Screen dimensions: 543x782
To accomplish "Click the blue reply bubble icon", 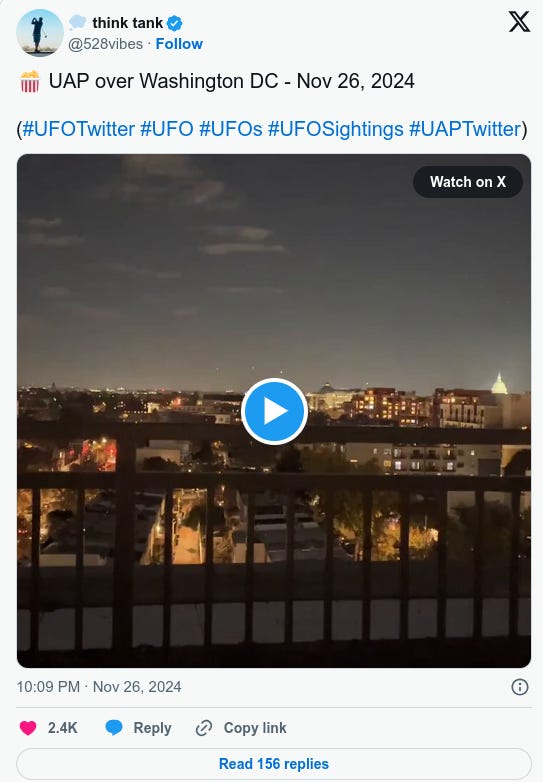I will 114,728.
